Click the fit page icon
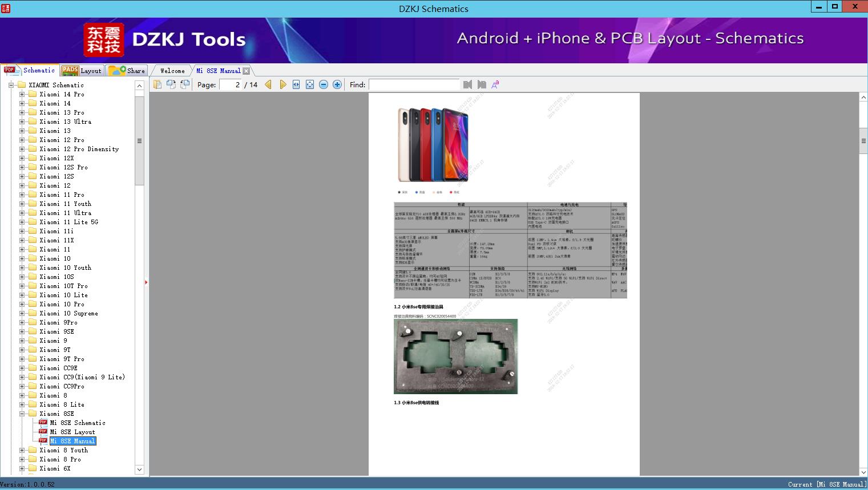868x490 pixels. click(310, 84)
